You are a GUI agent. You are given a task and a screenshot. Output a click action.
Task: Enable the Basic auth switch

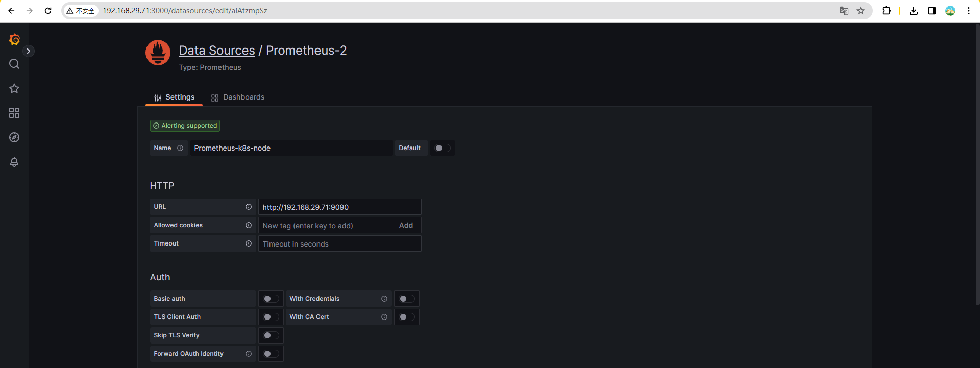tap(271, 299)
